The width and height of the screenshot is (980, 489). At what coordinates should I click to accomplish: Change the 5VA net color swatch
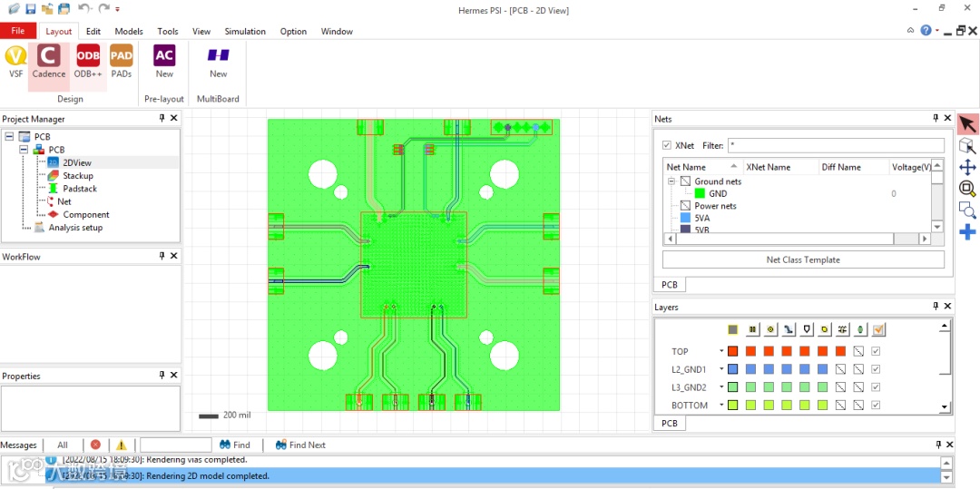(x=685, y=218)
